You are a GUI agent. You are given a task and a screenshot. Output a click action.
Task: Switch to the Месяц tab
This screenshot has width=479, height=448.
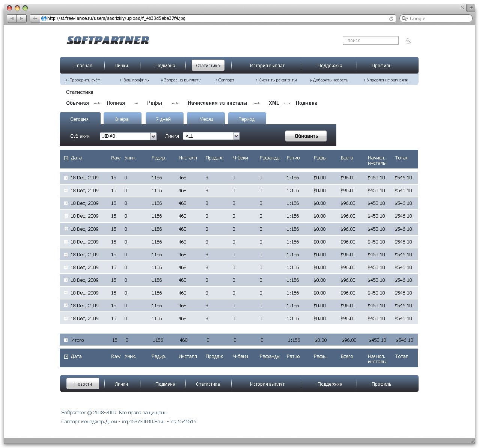206,119
